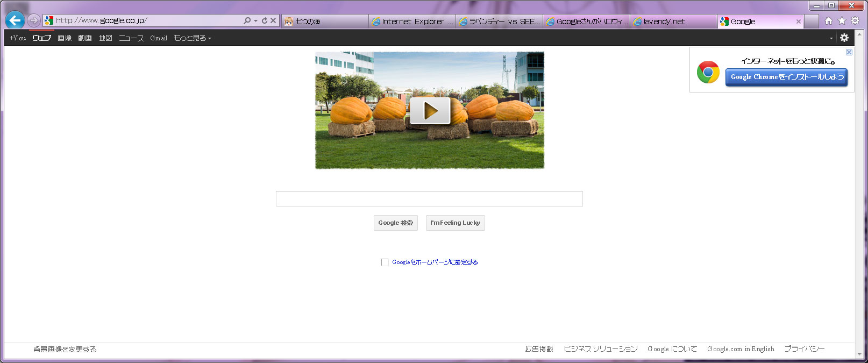Image resolution: width=868 pixels, height=363 pixels.
Task: Switch to the lavendy.net tab
Action: click(674, 22)
